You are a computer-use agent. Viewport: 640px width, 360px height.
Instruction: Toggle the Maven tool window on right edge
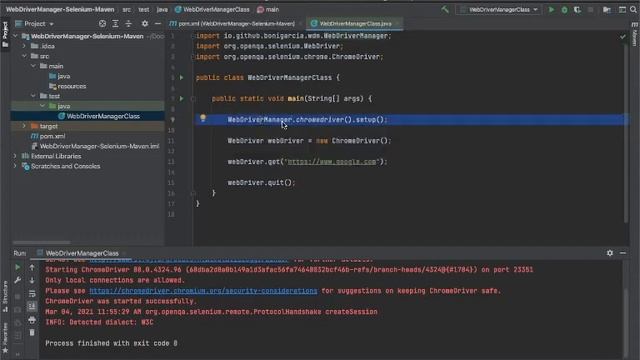click(635, 34)
